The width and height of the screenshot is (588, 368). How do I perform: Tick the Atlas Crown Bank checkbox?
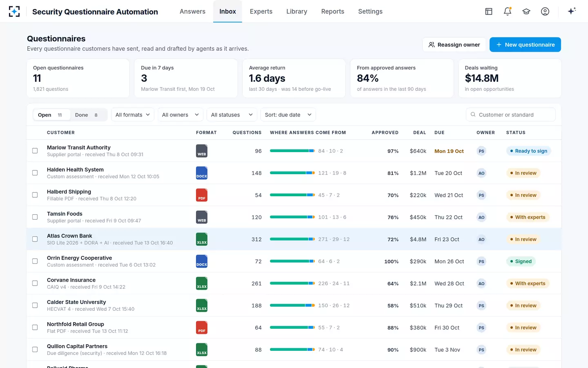35,239
